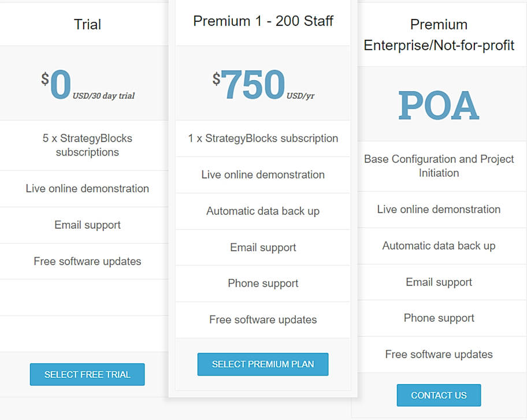Click Email support in the Enterprise column
527x420 pixels.
[439, 282]
